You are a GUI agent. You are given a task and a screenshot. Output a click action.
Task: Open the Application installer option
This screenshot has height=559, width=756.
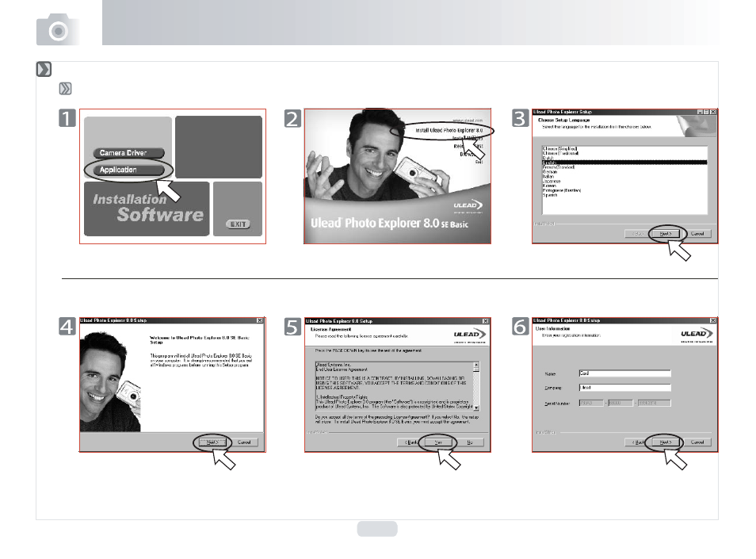point(128,170)
